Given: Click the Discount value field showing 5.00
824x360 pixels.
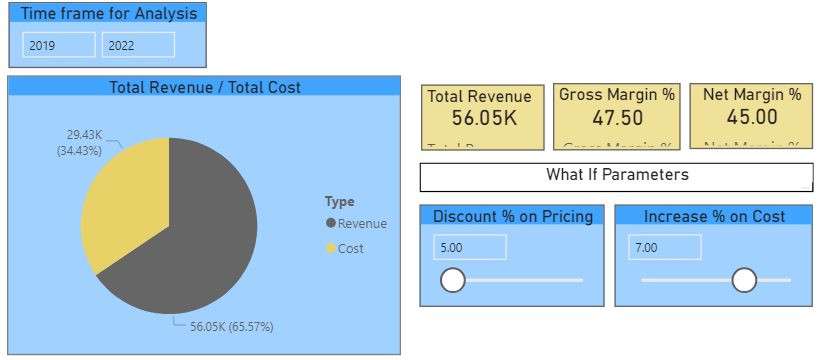Looking at the screenshot, I should click(x=470, y=248).
